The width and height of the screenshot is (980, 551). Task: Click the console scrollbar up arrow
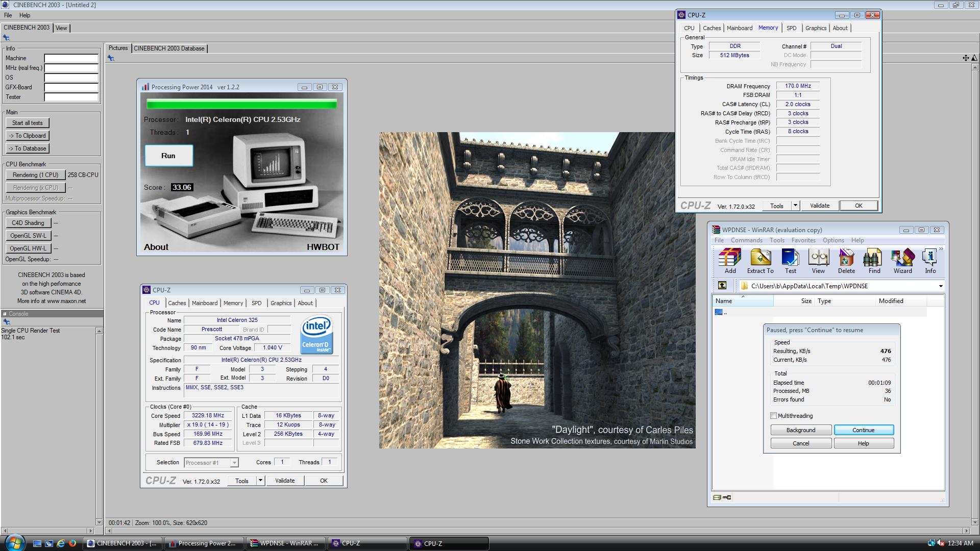pos(99,331)
